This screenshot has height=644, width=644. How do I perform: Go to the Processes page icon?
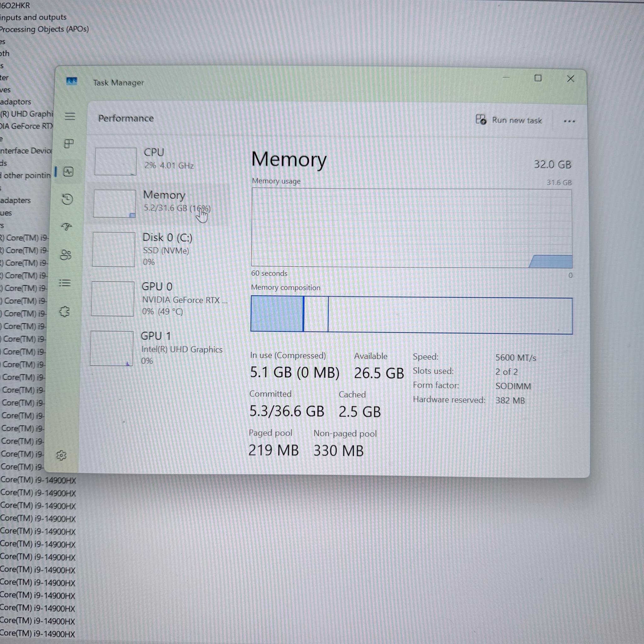[69, 144]
